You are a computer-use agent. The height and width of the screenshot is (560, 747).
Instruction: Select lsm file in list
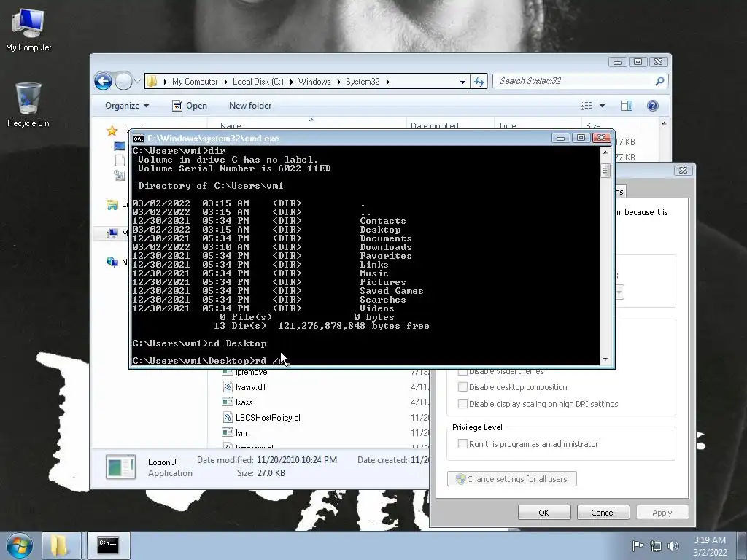(241, 433)
